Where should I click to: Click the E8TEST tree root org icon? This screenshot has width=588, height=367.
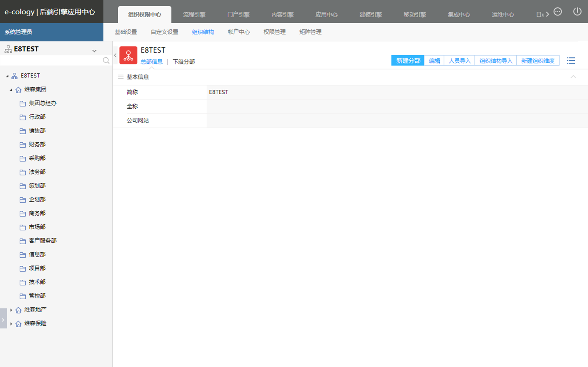(14, 76)
